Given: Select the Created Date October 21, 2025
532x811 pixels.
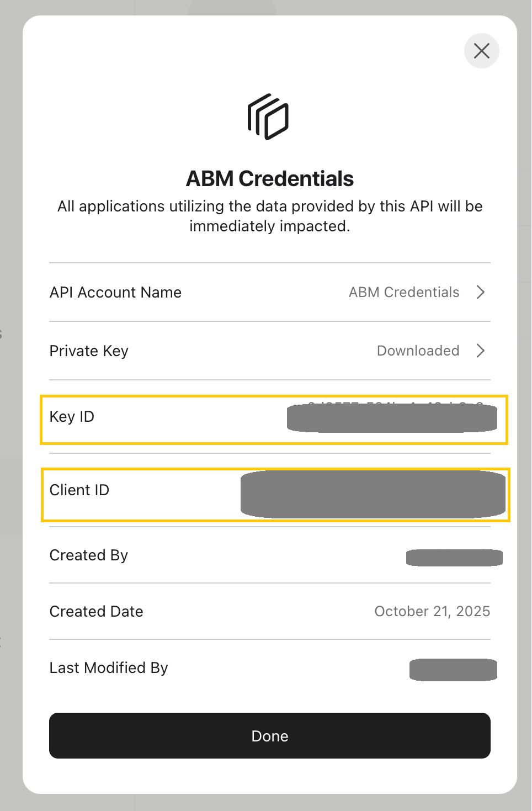Looking at the screenshot, I should pyautogui.click(x=432, y=611).
